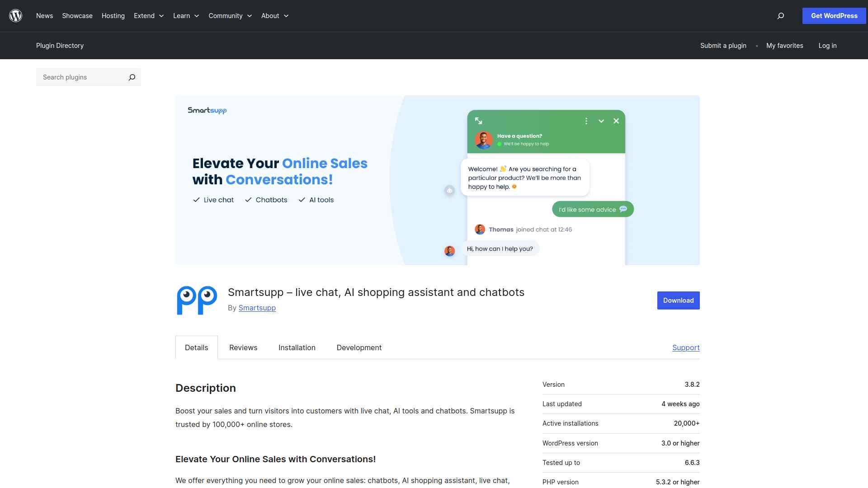Viewport: 868px width, 488px height.
Task: Click 'I'd like some advice' chat button
Action: click(593, 209)
